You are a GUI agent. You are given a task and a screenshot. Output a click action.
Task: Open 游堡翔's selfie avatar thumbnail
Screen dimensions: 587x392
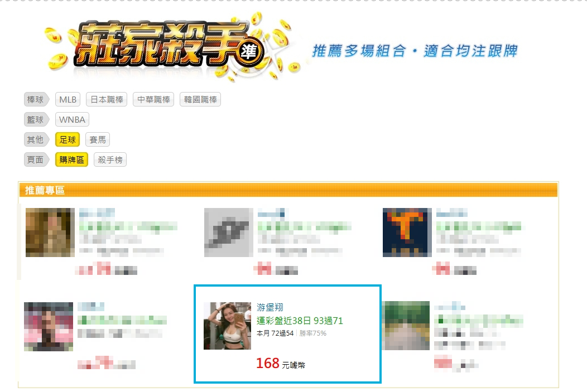click(227, 326)
